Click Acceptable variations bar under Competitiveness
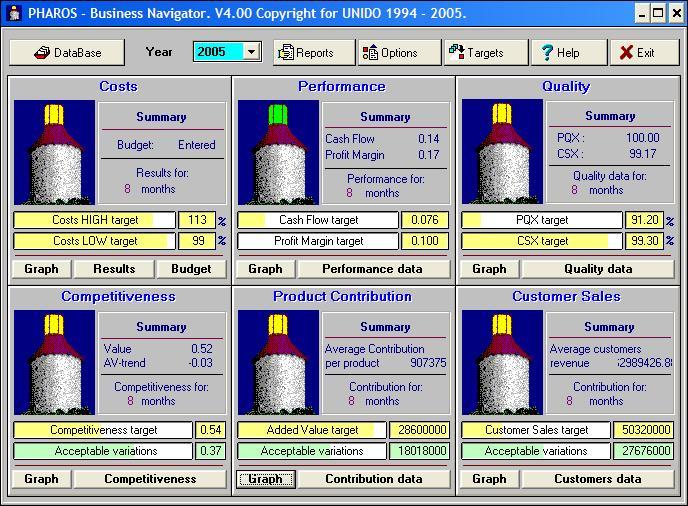688x506 pixels. [x=103, y=451]
